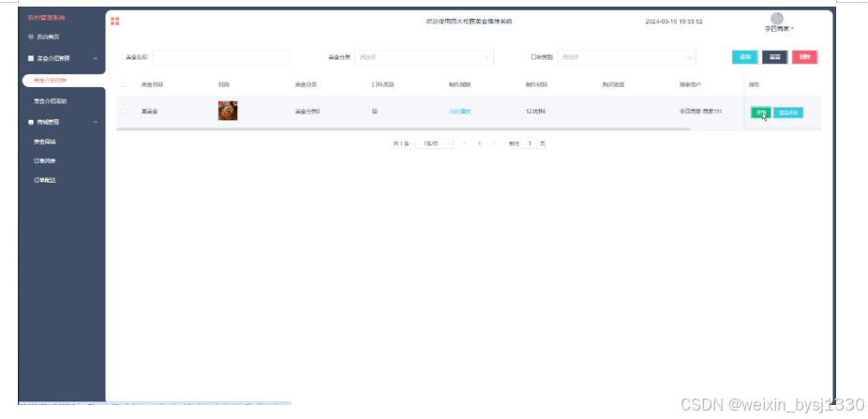The image size is (868, 419).
Task: Click the cyan query button
Action: click(x=745, y=57)
